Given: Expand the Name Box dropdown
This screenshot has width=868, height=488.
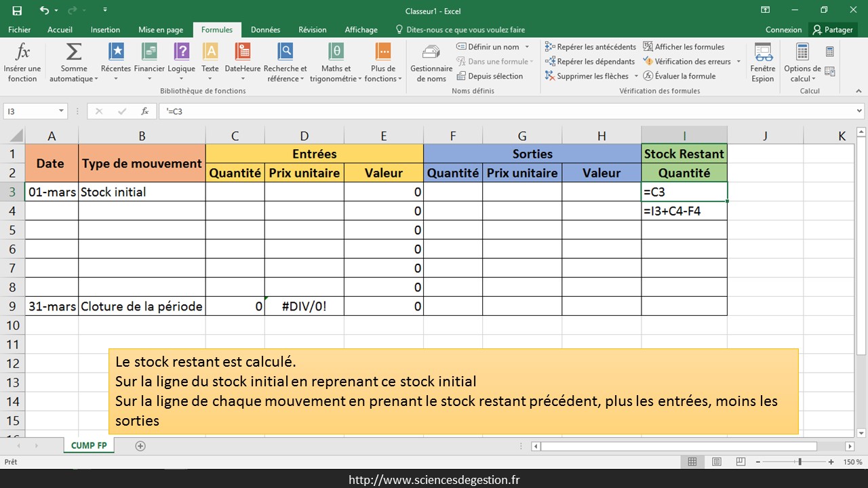Looking at the screenshot, I should coord(62,111).
